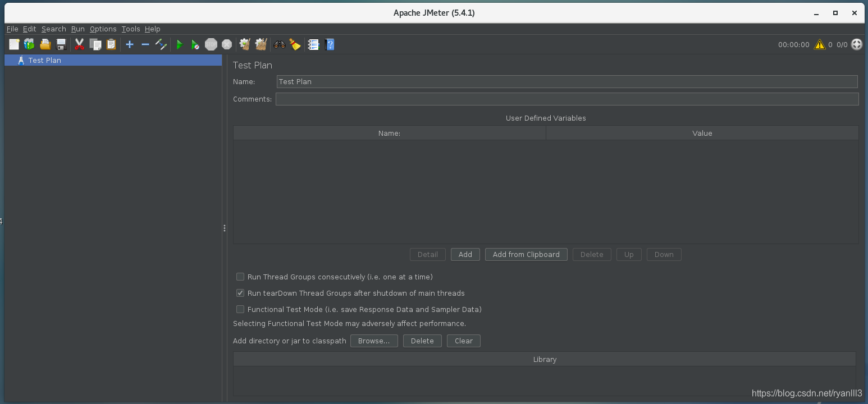
Task: Click the classpath Delete button
Action: [422, 341]
